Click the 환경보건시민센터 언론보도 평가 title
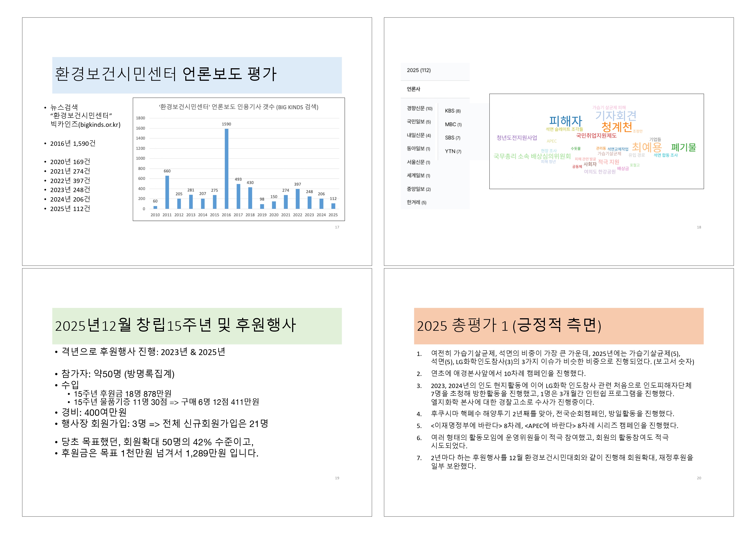 click(165, 74)
